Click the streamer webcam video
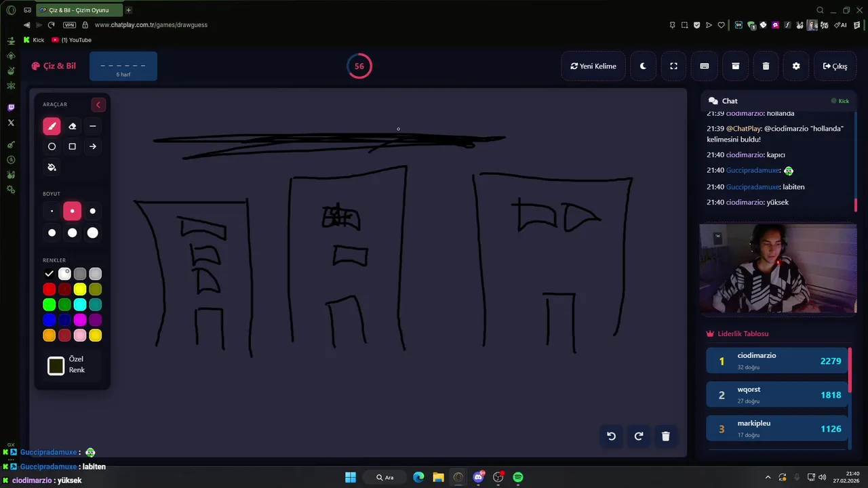868x488 pixels. (x=778, y=269)
